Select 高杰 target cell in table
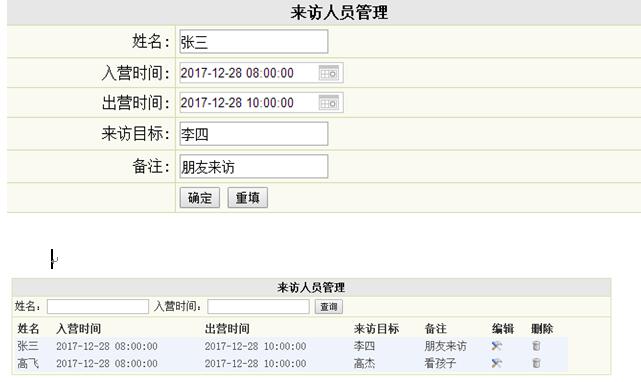The height and width of the screenshot is (382, 641). (364, 363)
